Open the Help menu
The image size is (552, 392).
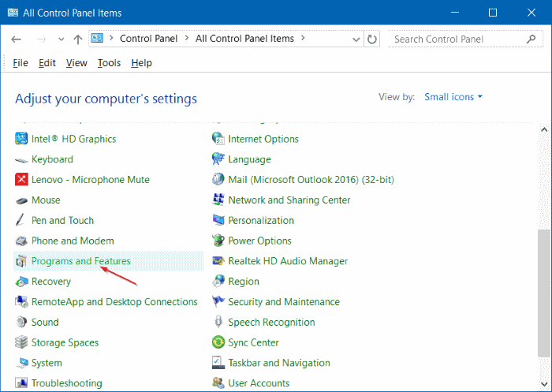pos(141,63)
